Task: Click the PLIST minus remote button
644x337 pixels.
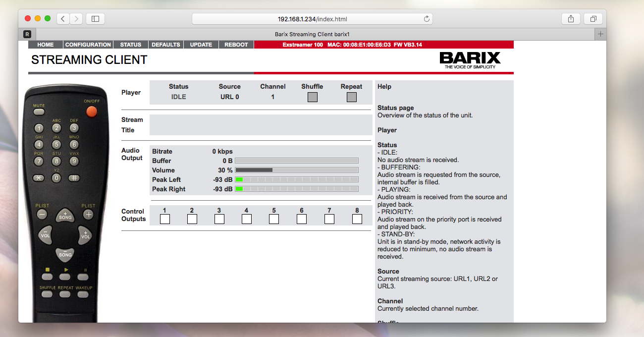Action: [42, 215]
